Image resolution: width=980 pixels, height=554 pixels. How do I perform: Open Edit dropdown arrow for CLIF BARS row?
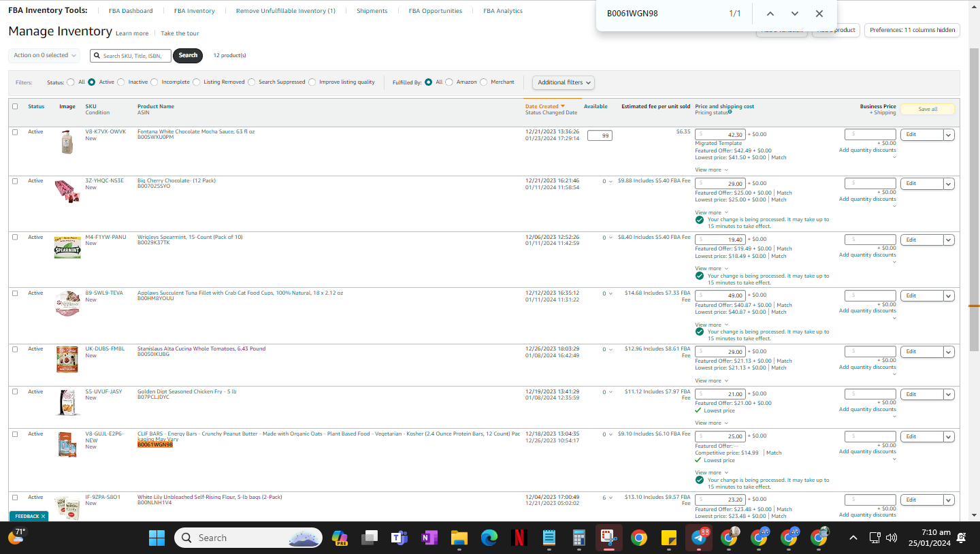(949, 437)
